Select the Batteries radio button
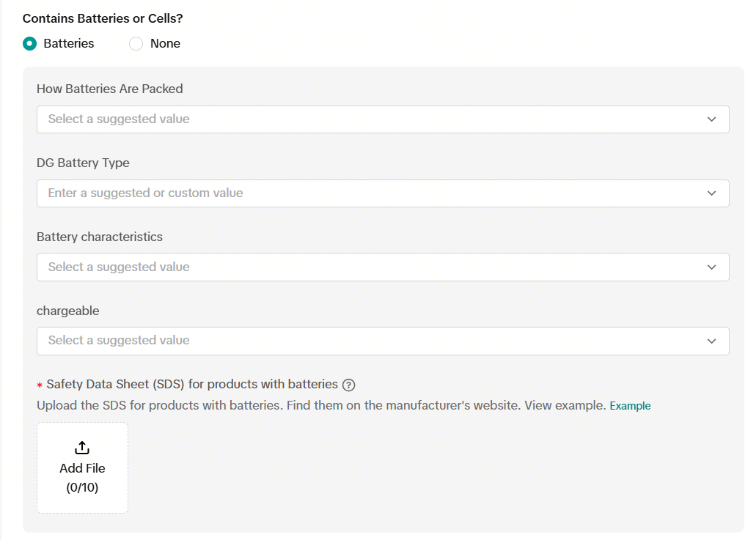The height and width of the screenshot is (540, 756). pos(29,43)
